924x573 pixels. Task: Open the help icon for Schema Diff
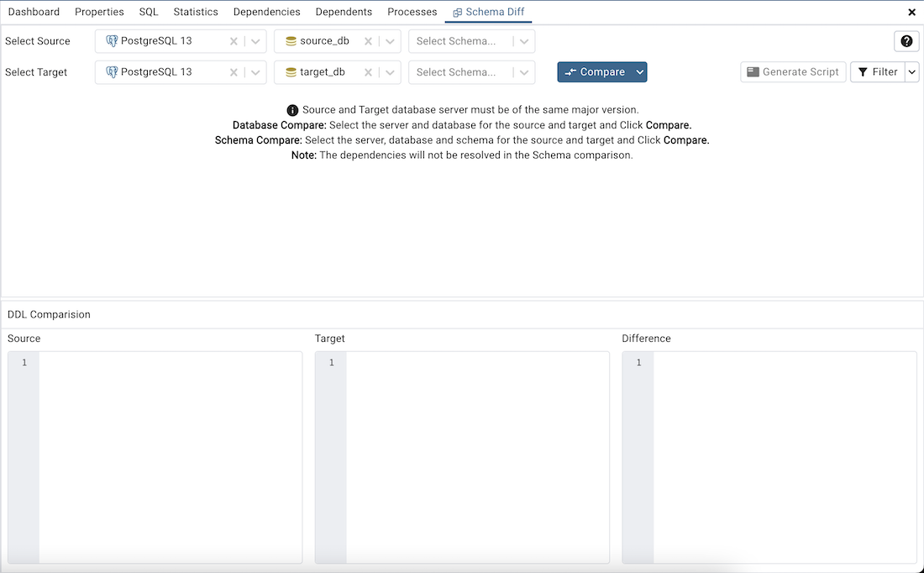coord(906,40)
